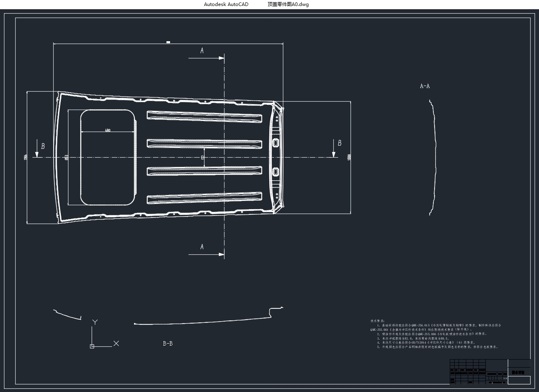Screen dimensions: 539x392
Task: Click the 853 vertical dimension text
Action: 66,157
